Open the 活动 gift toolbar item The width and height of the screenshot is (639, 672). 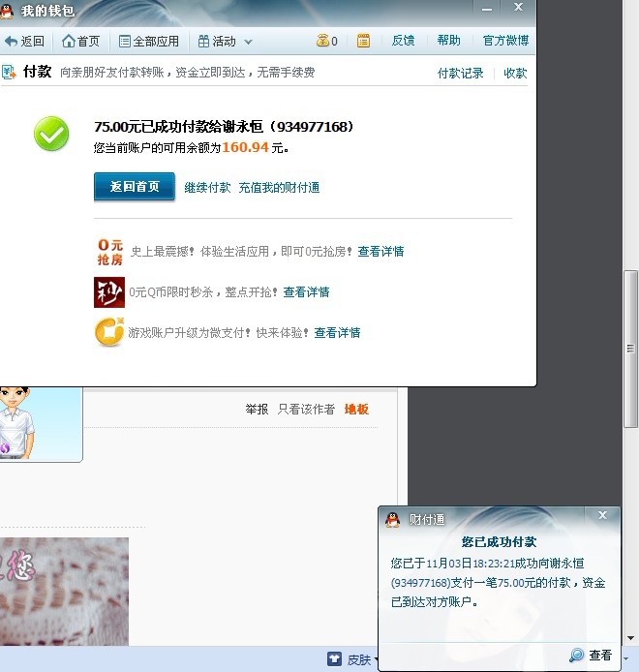pos(217,41)
